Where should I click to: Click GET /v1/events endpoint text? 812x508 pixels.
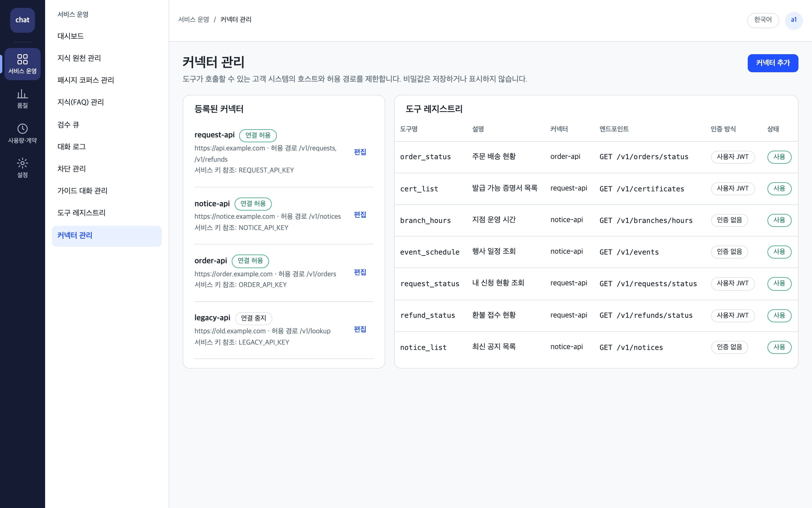click(629, 252)
